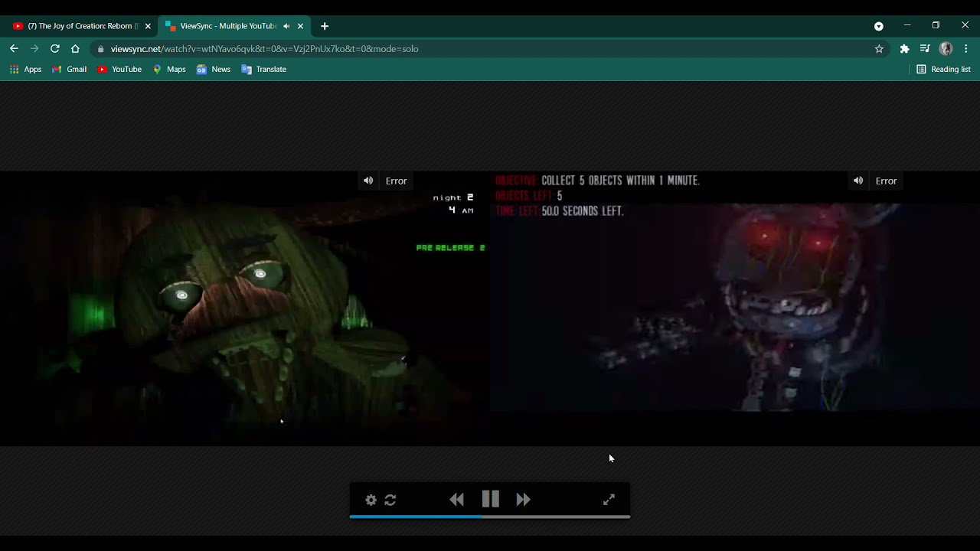The height and width of the screenshot is (551, 980).
Task: Reload the ViewSync page
Action: pyautogui.click(x=55, y=48)
